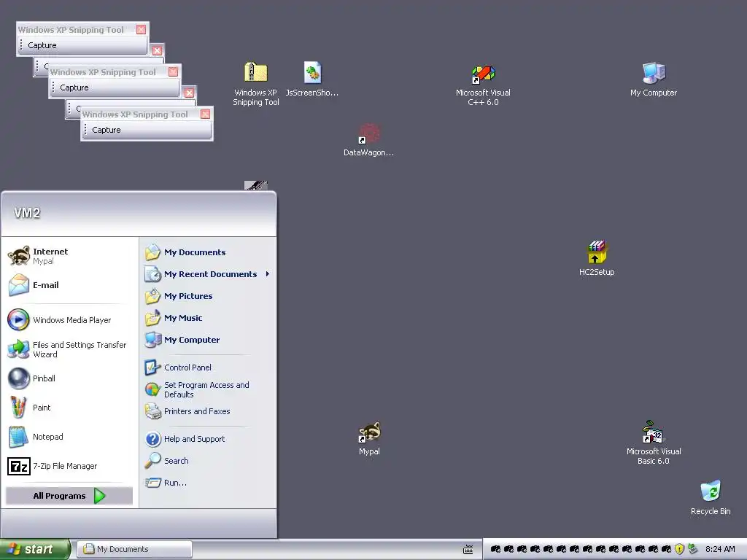Expand the My Recent Documents submenu arrow
The width and height of the screenshot is (747, 560).
pyautogui.click(x=268, y=274)
